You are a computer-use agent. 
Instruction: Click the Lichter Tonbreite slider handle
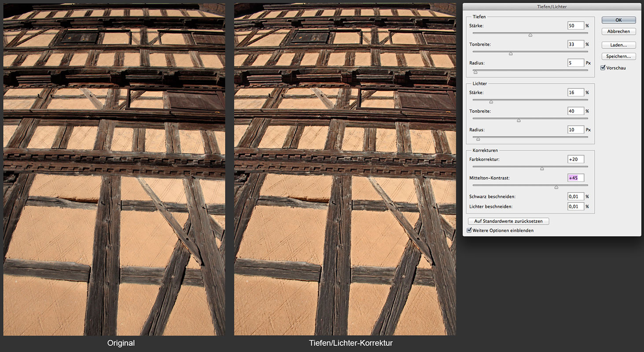519,120
